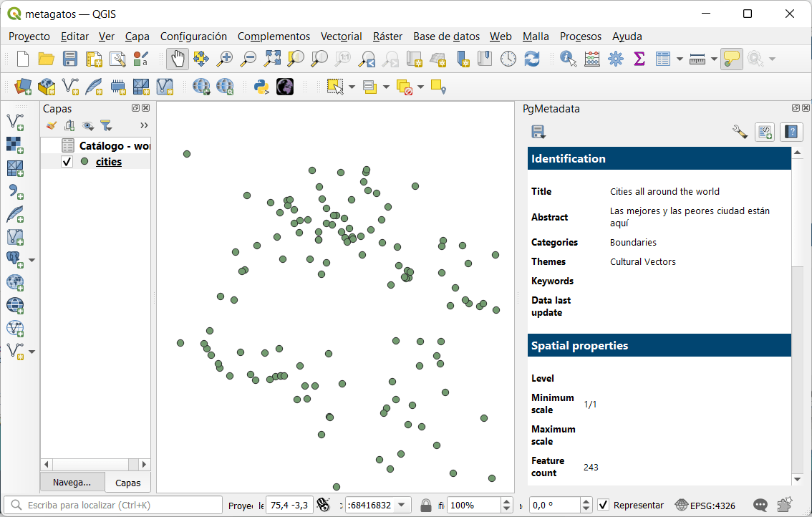
Task: Increase rotation with the stepper arrow
Action: [x=587, y=501]
